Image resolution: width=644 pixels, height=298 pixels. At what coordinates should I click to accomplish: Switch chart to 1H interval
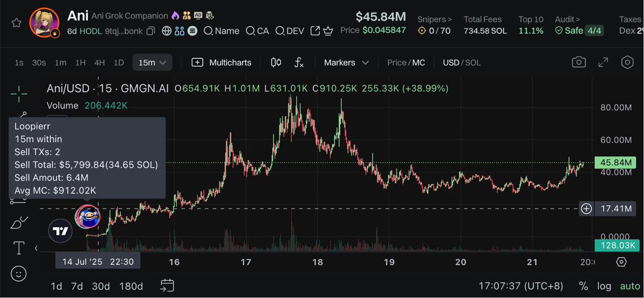coord(80,63)
